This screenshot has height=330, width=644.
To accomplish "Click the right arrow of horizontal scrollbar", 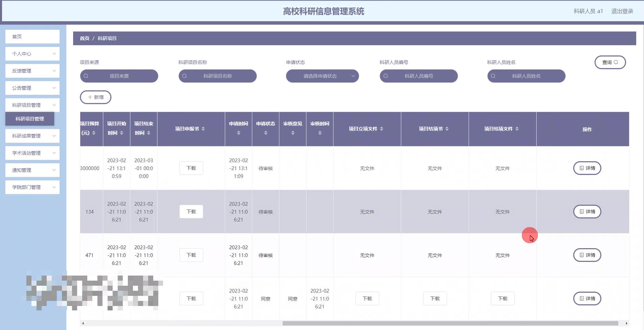I will [x=626, y=323].
